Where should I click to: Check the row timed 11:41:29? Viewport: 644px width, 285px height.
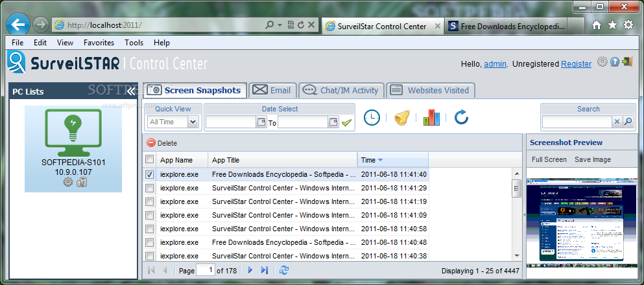coord(150,188)
